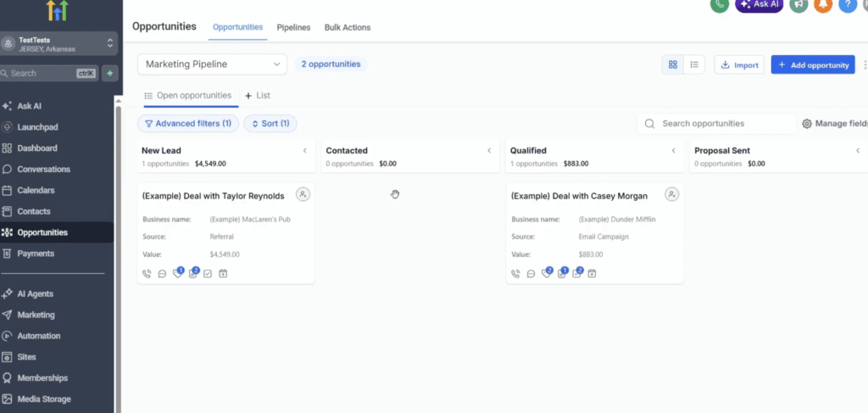
Task: Open Sites in the sidebar
Action: tap(26, 357)
